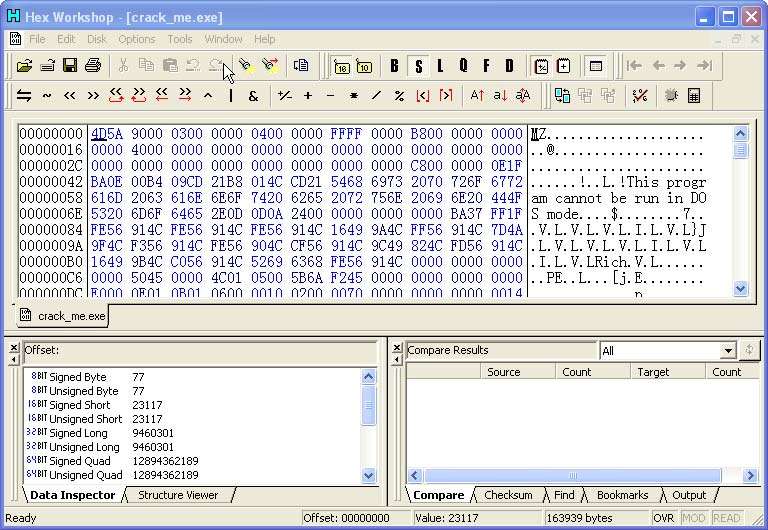Viewport: 768px width, 530px height.
Task: Toggle Quad (Q) data type
Action: (x=463, y=66)
